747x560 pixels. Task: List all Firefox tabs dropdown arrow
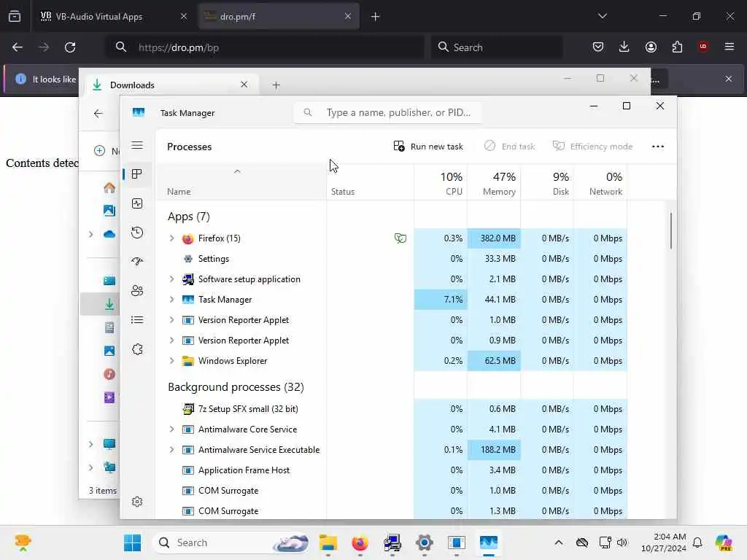tap(603, 16)
